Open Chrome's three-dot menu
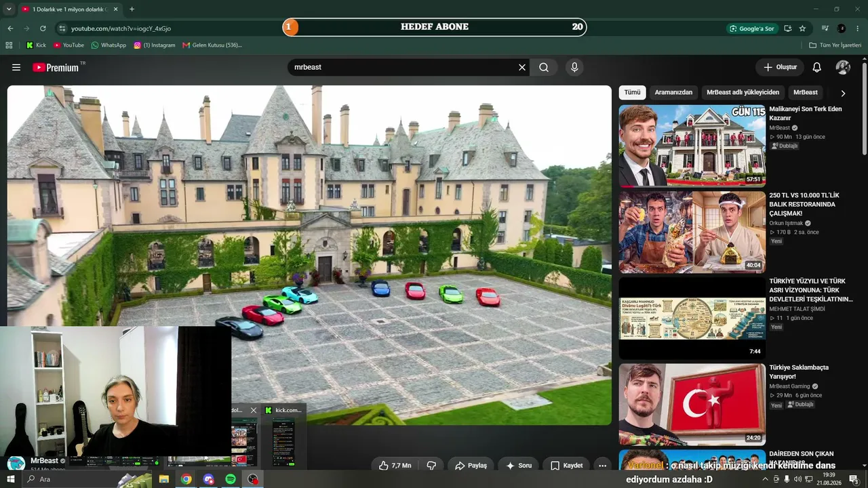 (x=858, y=28)
